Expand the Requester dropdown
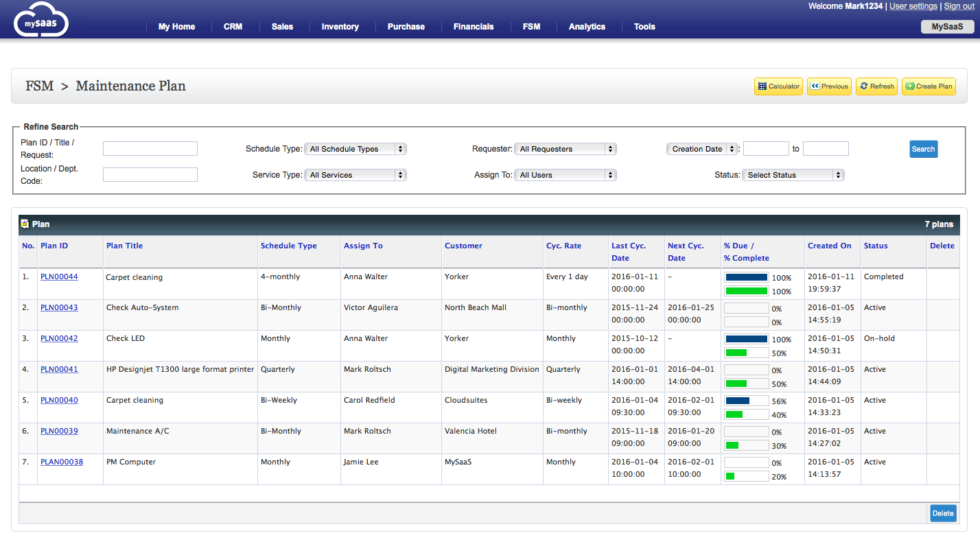This screenshot has width=980, height=542. pos(565,149)
